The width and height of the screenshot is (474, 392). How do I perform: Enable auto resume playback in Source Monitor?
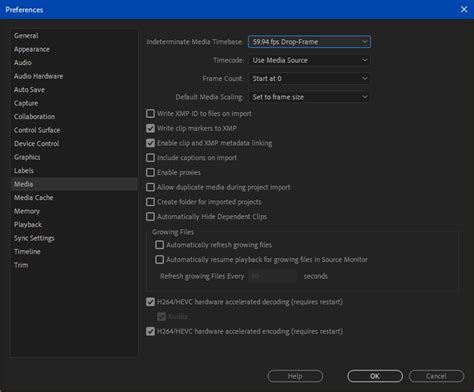(x=160, y=260)
